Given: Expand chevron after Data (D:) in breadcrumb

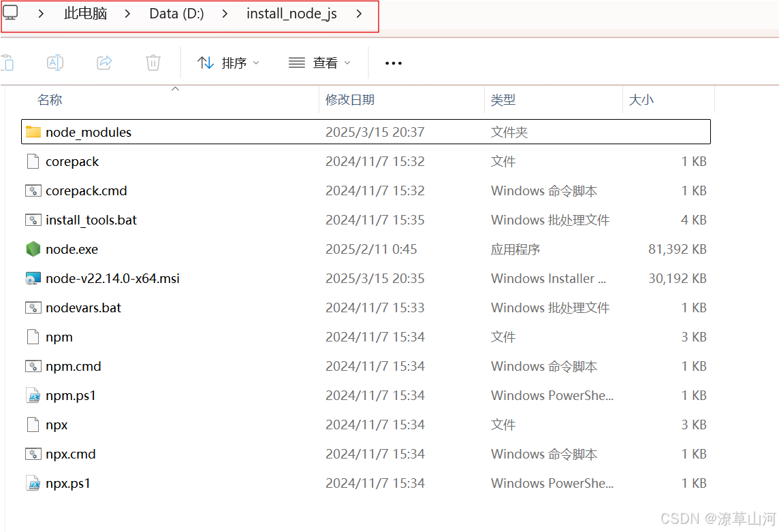Looking at the screenshot, I should point(225,14).
